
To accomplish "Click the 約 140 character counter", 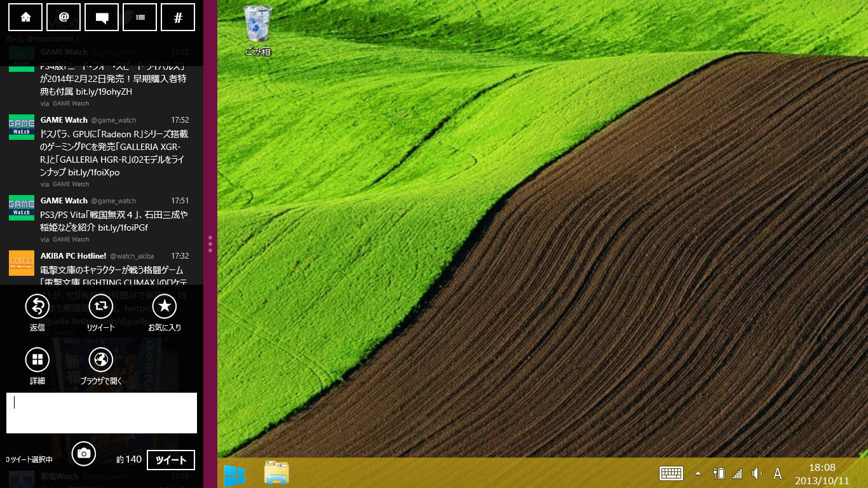I will 129,459.
